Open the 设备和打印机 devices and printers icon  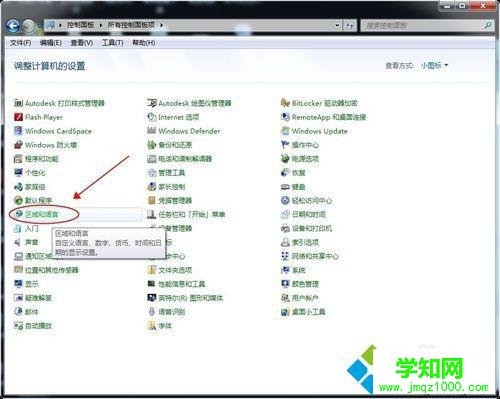[285, 228]
